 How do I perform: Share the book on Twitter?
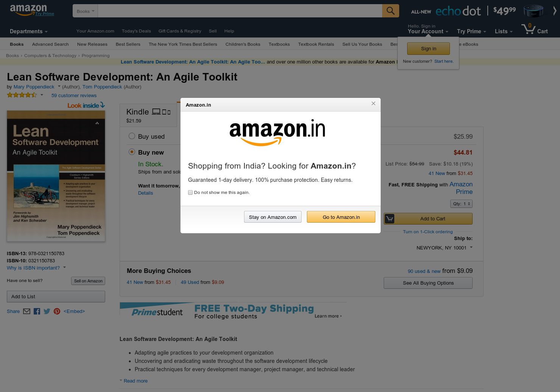47,311
